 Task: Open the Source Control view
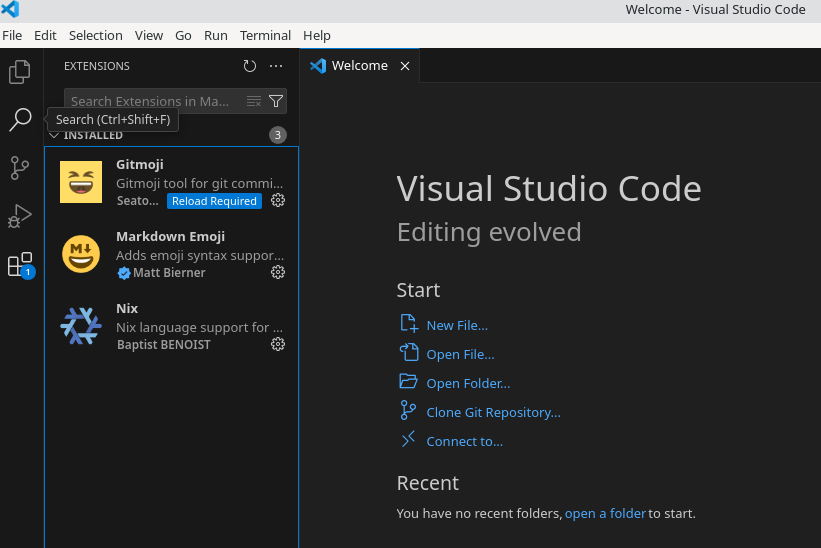coord(20,168)
